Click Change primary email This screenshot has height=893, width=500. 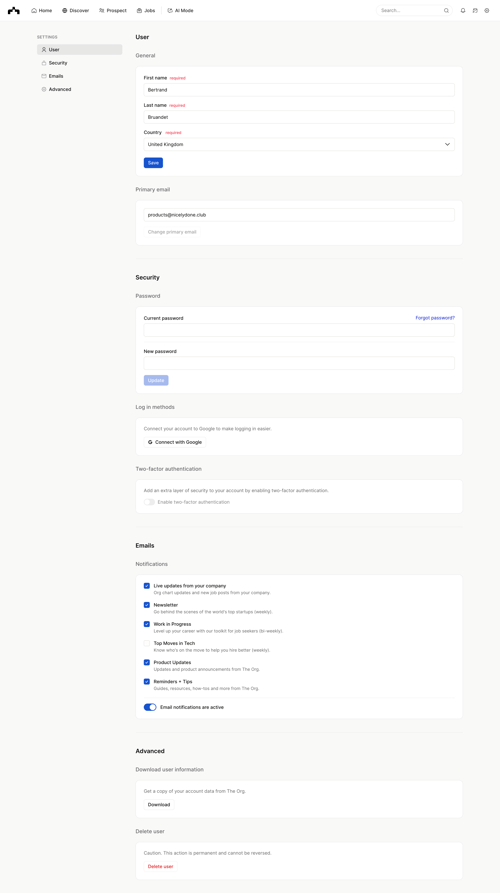tap(172, 232)
